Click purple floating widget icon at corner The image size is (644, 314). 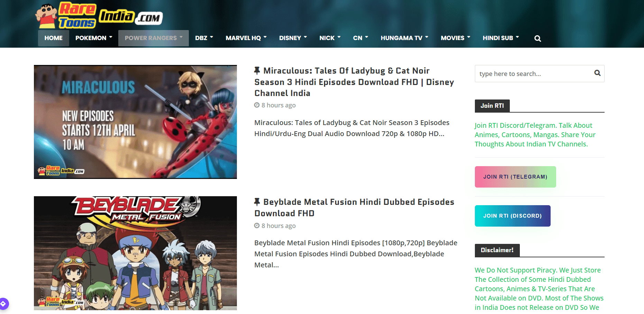(x=3, y=304)
